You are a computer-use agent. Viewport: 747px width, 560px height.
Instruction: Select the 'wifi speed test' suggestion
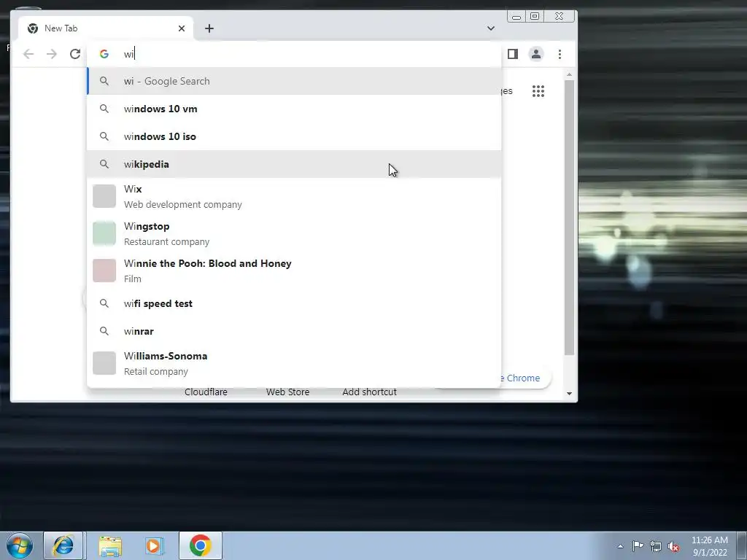[295, 303]
